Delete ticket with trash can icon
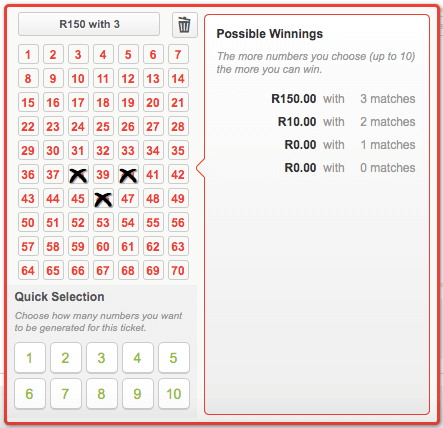This screenshot has width=443, height=428. click(x=185, y=25)
